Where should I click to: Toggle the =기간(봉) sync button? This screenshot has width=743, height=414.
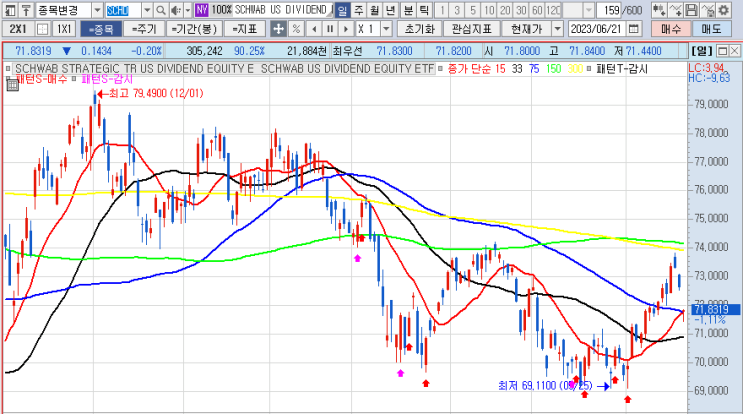pos(194,29)
